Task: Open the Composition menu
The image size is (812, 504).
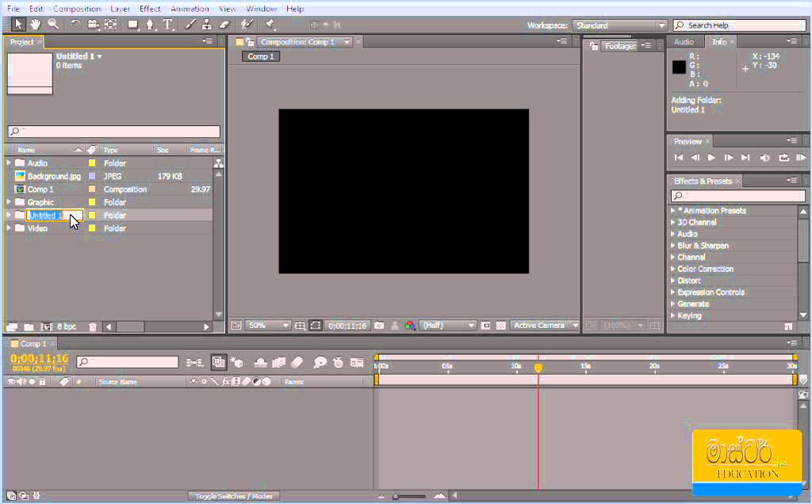Action: click(77, 9)
